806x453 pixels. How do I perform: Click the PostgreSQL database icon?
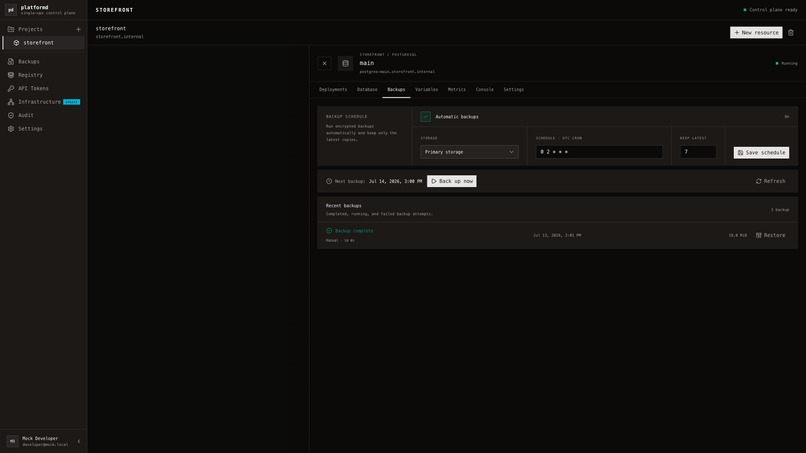pos(345,63)
